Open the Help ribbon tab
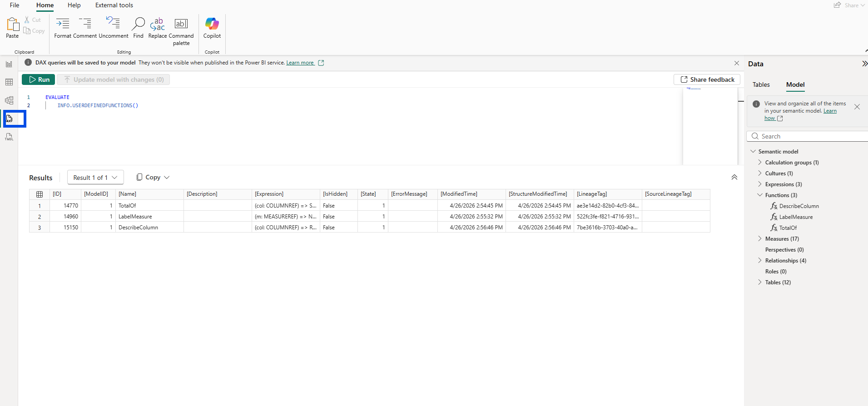The width and height of the screenshot is (868, 406). tap(74, 5)
